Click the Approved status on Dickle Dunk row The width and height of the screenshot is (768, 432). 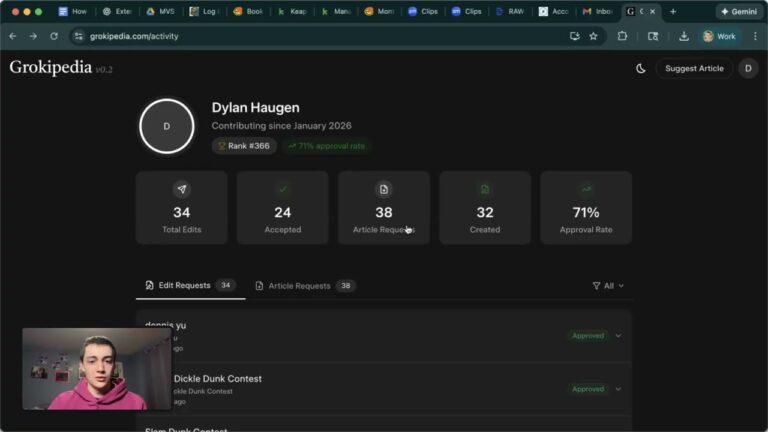coord(588,389)
